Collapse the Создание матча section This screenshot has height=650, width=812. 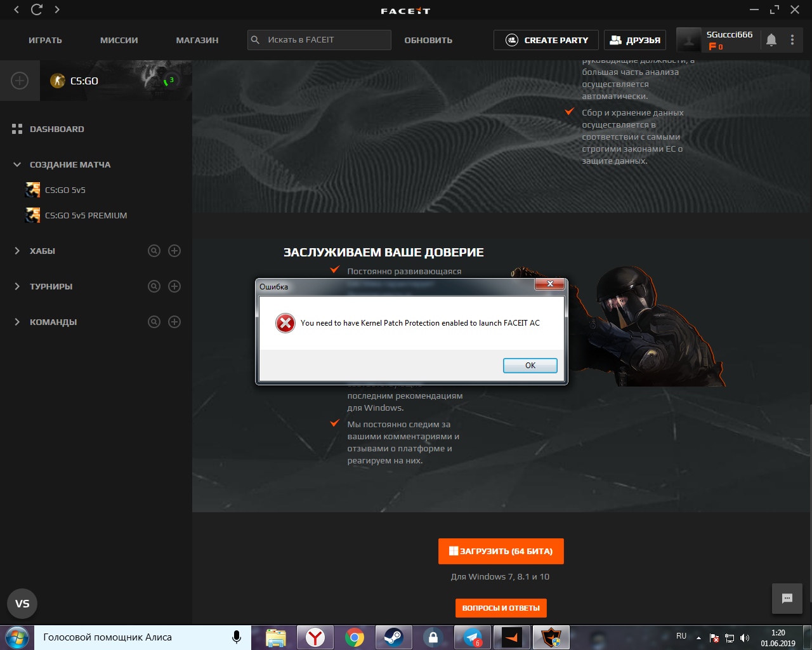click(17, 164)
